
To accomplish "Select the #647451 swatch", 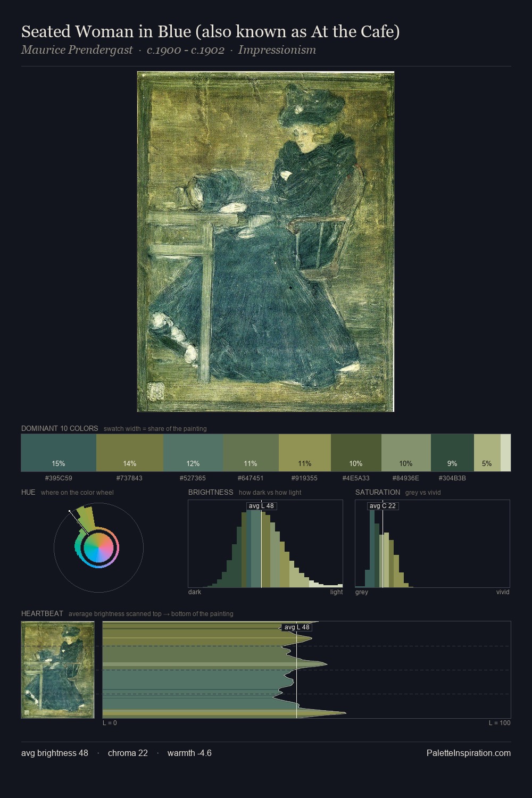I will click(251, 453).
